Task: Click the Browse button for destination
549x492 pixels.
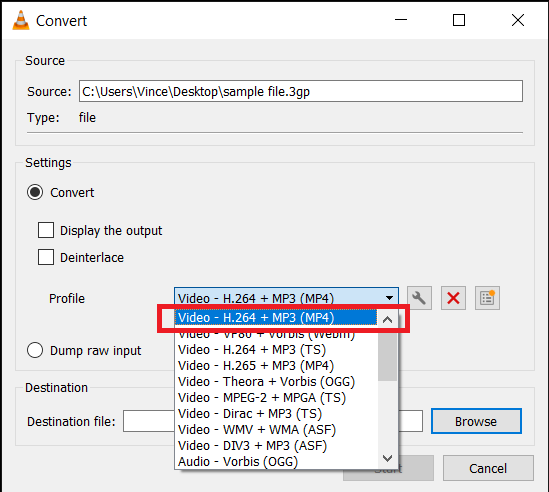Action: [x=476, y=421]
